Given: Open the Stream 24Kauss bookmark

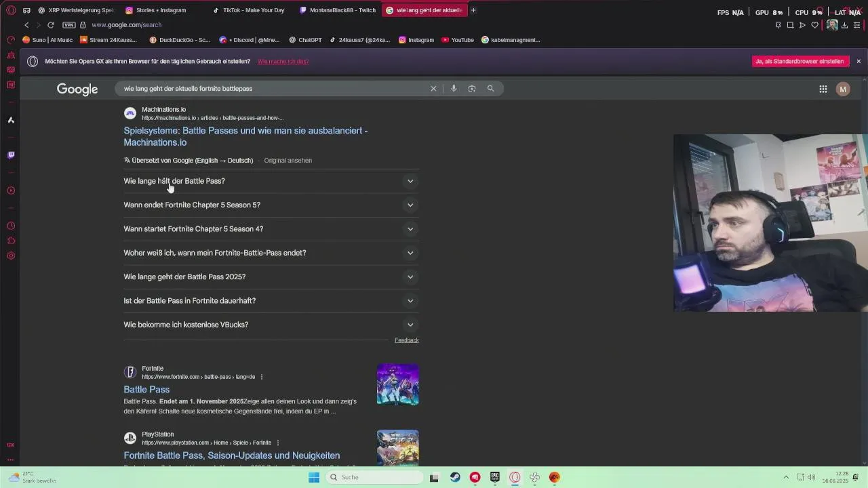Looking at the screenshot, I should [x=108, y=40].
